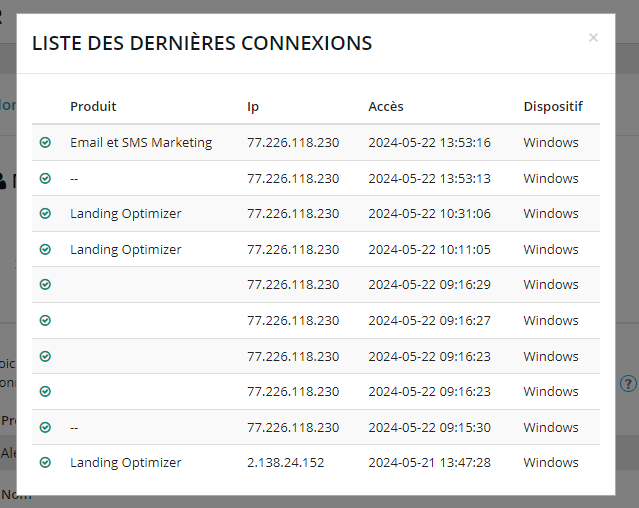Click green check icon for 09:16:29 connection
The width and height of the screenshot is (639, 508).
pyautogui.click(x=45, y=285)
